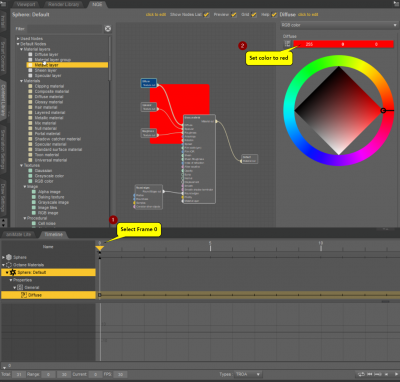Click the Diffuse color mode icon beside the red bar
The image size is (400, 382).
click(x=287, y=44)
